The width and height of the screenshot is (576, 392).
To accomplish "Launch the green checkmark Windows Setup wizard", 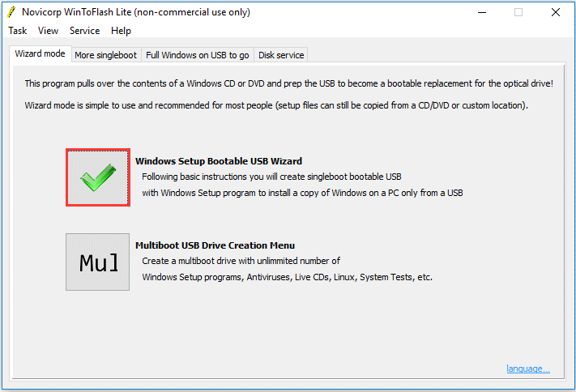I will 98,177.
